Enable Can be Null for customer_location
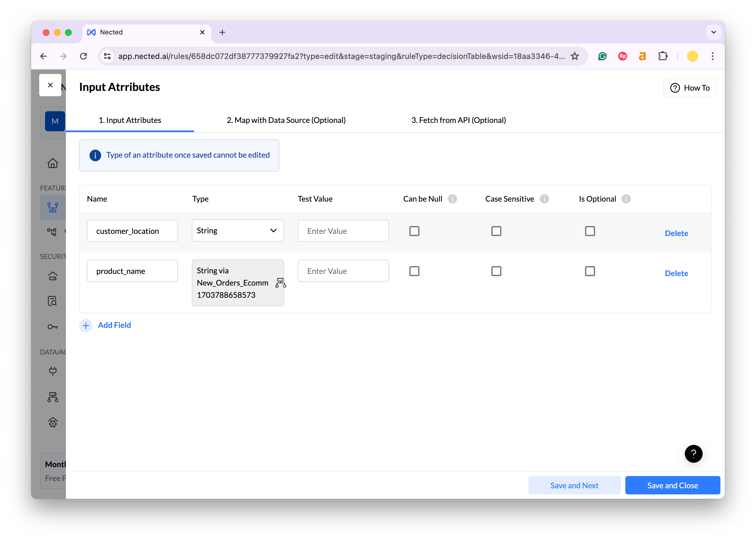756x540 pixels. coord(414,231)
